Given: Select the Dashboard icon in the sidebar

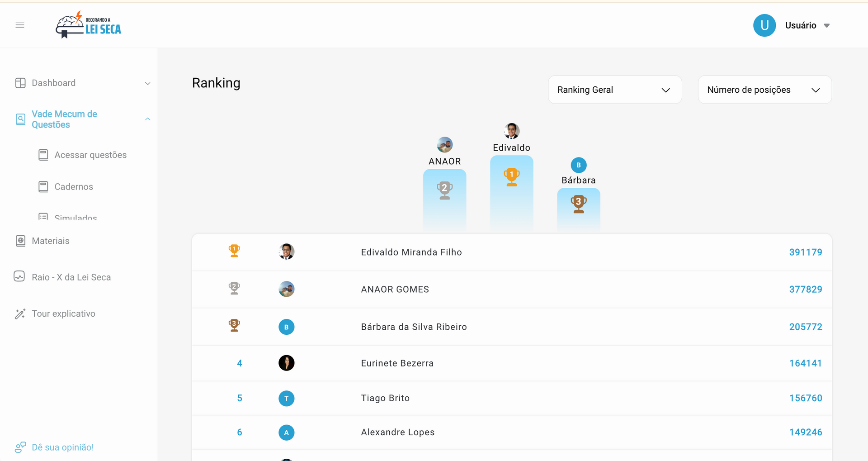Looking at the screenshot, I should [x=20, y=83].
